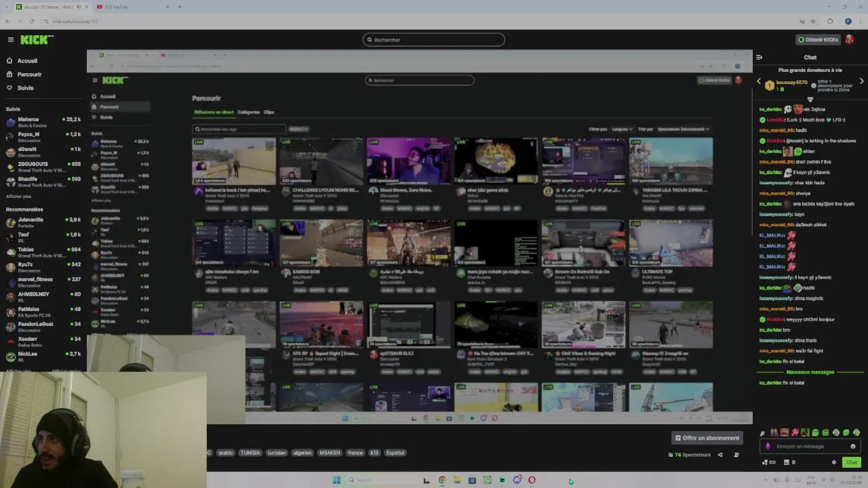Jump to Nouveaux messages in chat

[810, 372]
